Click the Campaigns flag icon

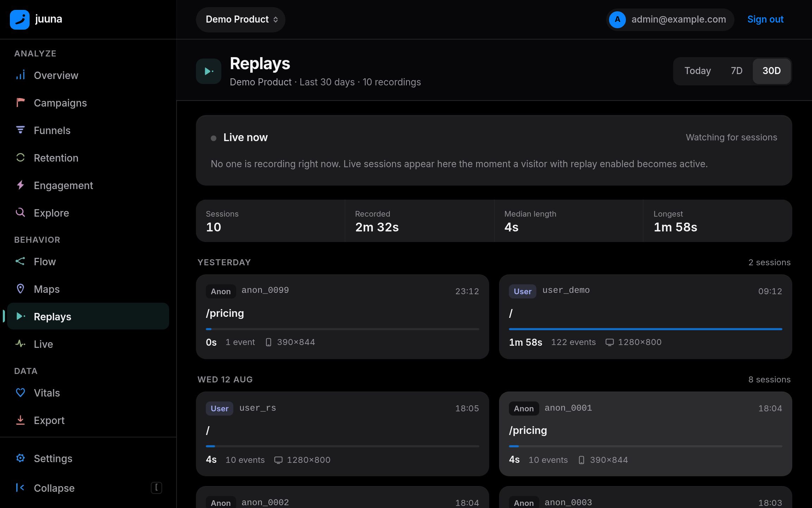20,103
